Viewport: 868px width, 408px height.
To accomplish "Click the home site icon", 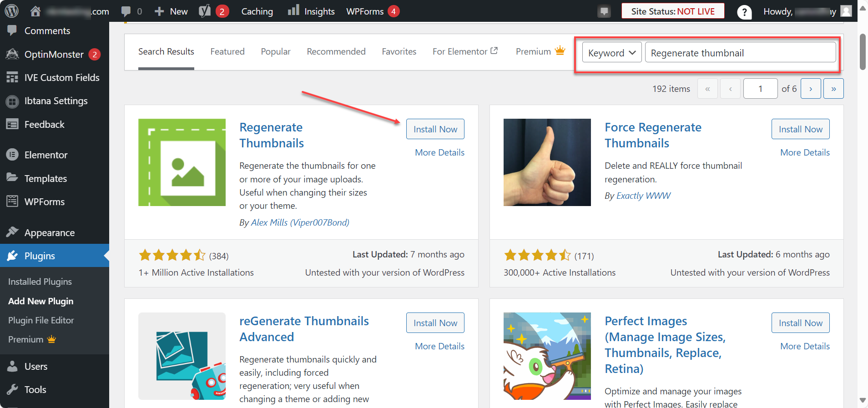I will click(x=35, y=11).
